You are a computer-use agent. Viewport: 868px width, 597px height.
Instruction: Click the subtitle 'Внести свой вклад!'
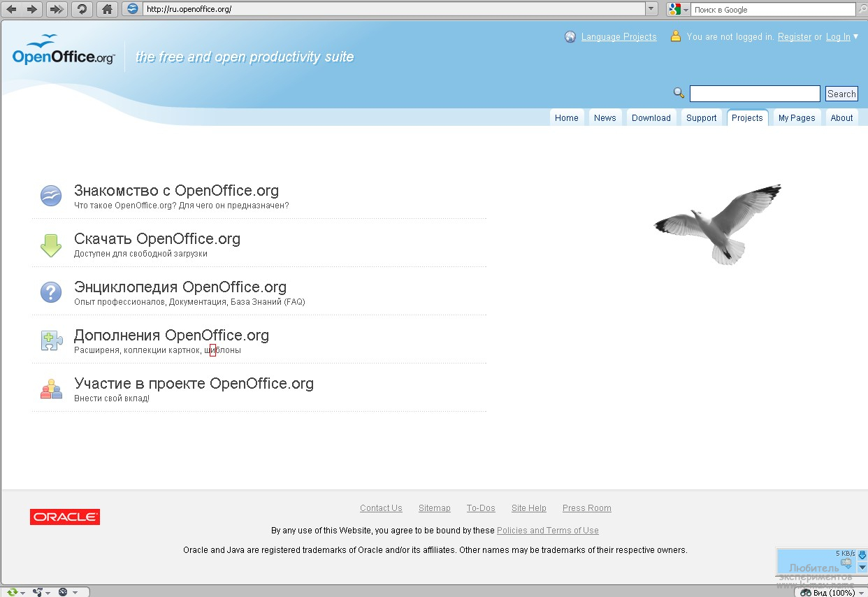point(112,398)
